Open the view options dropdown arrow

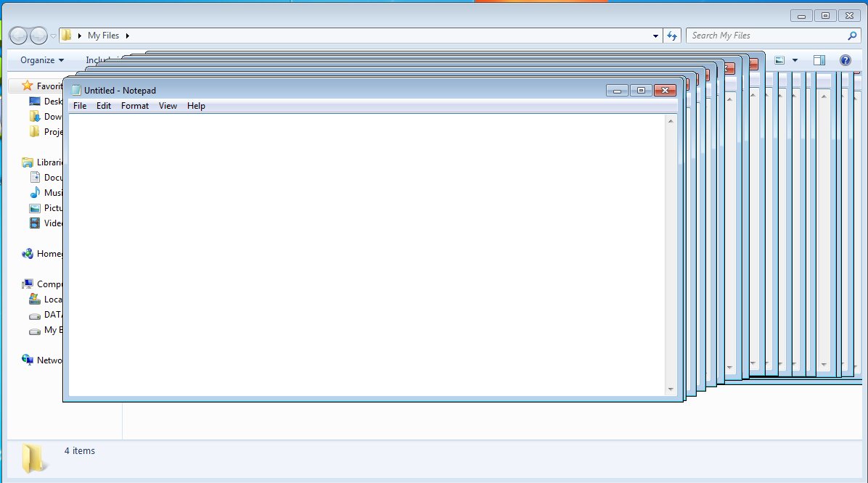point(795,60)
